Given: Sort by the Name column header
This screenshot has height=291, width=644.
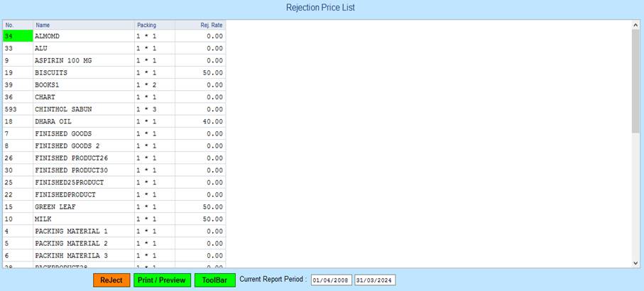Looking at the screenshot, I should tap(82, 25).
